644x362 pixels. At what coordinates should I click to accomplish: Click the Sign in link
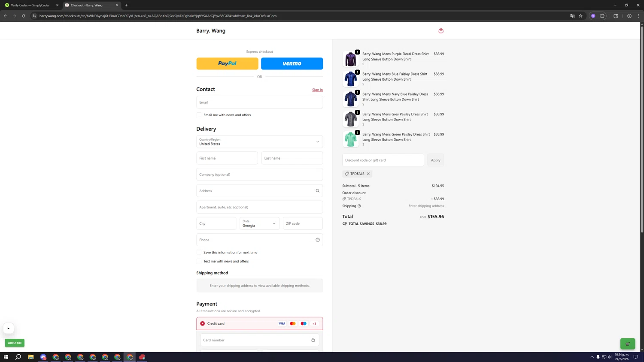click(317, 90)
